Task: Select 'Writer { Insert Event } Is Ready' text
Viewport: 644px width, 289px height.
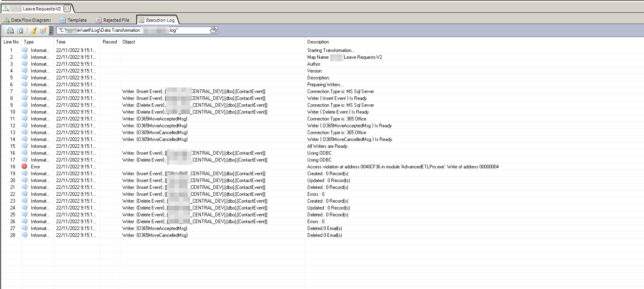Action: [x=337, y=98]
